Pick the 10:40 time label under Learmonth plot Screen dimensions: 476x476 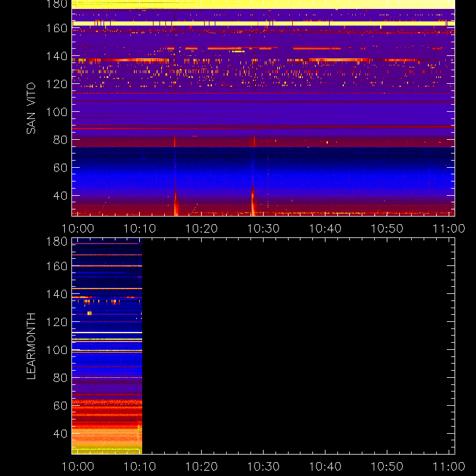325,466
